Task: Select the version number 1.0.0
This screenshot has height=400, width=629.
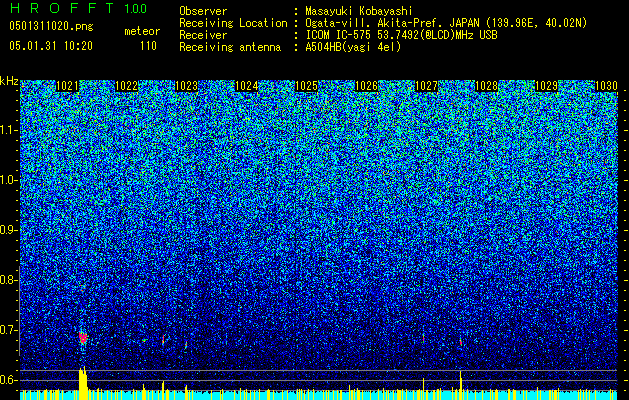Action: tap(135, 8)
